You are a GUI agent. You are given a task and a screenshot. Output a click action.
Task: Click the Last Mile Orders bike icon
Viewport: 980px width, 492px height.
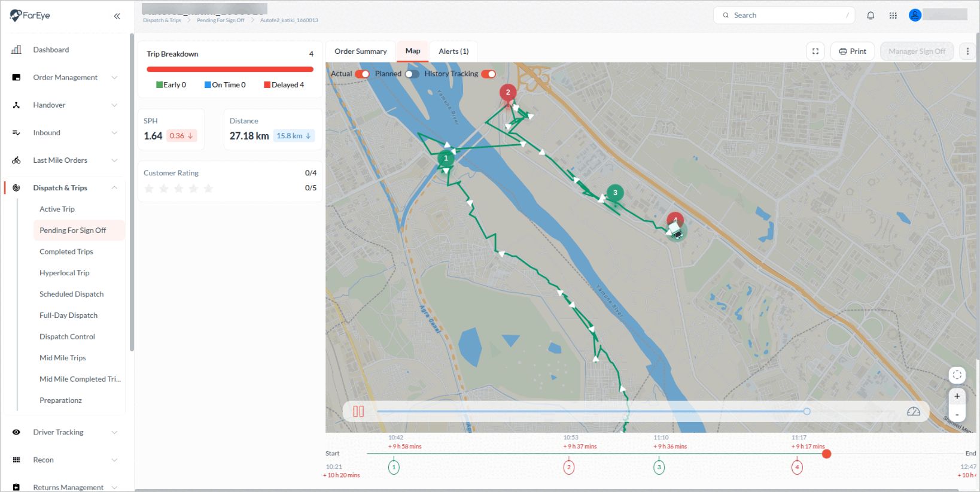click(x=16, y=160)
